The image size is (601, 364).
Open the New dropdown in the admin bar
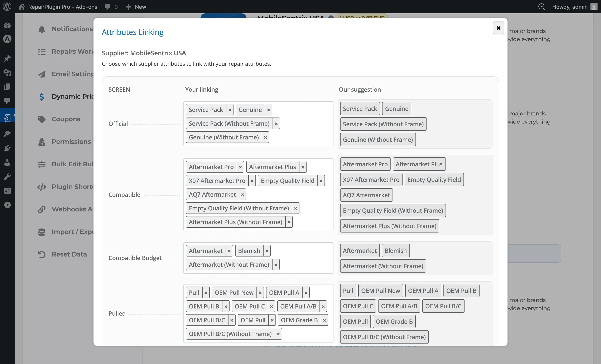point(136,7)
